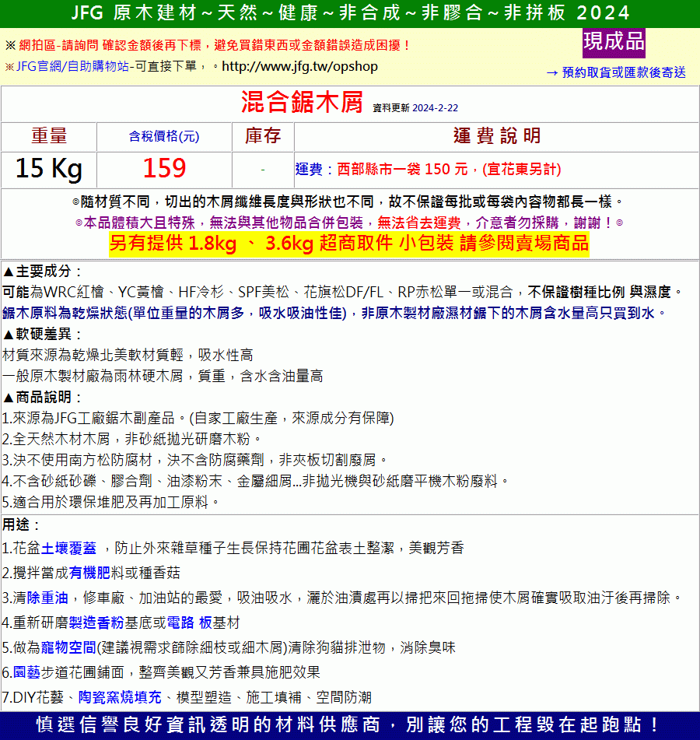Click the ▲主要成分 heading
Image resolution: width=700 pixels, height=740 pixels.
click(42, 272)
